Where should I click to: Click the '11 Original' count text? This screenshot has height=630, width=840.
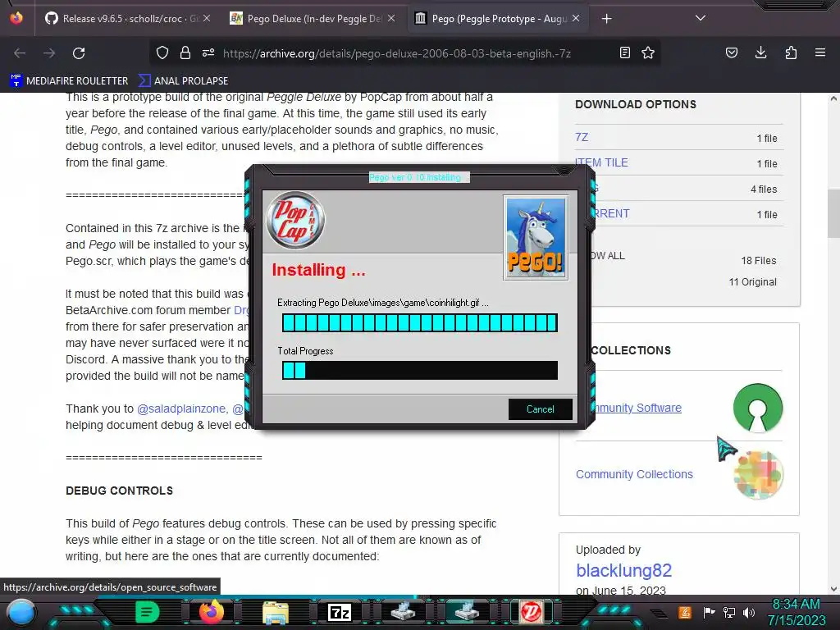pos(753,282)
